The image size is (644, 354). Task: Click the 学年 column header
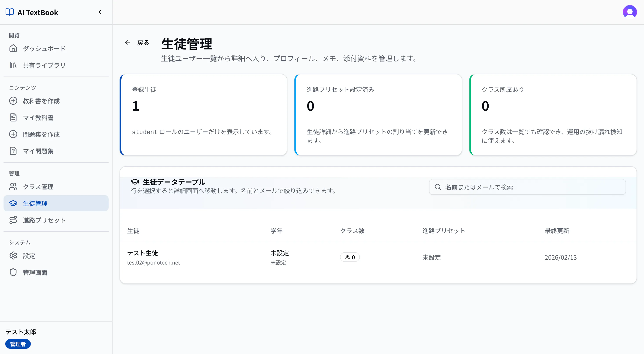pyautogui.click(x=277, y=231)
